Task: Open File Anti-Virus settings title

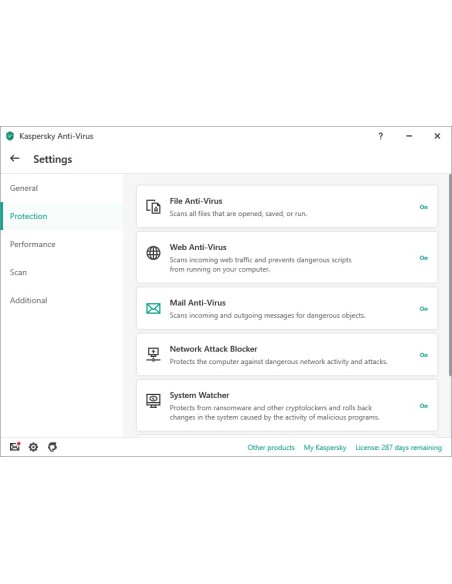Action: coord(196,201)
